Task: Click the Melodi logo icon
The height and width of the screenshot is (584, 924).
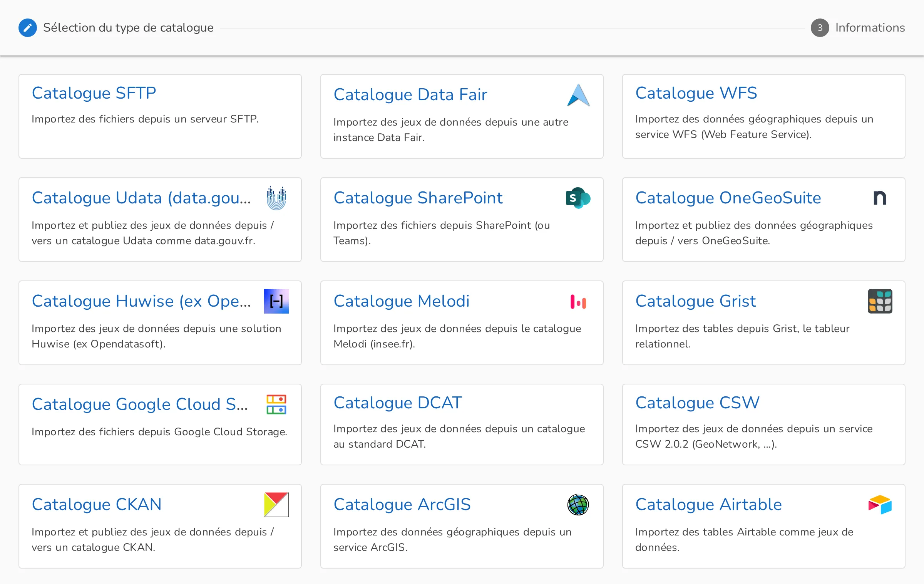Action: pos(578,302)
